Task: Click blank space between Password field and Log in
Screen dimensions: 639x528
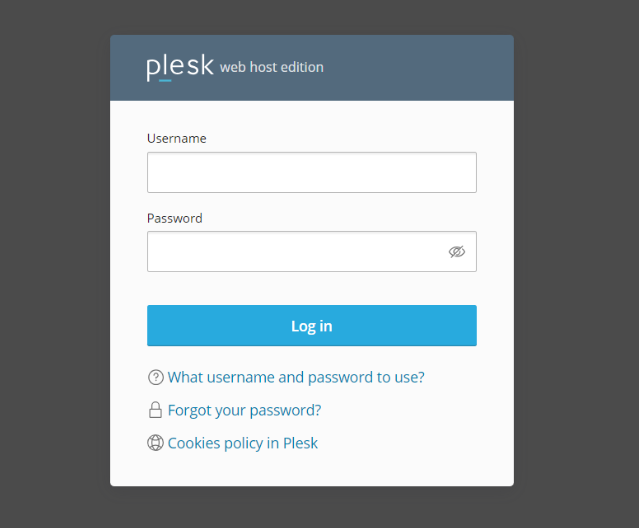Action: 312,288
